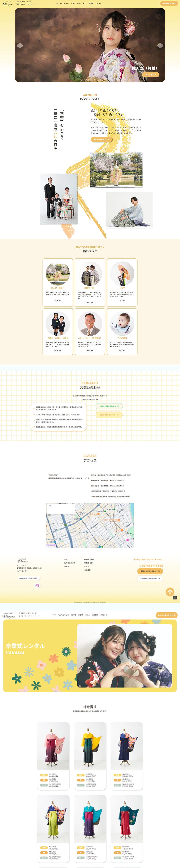Open 私たちについて in the homepage header menu
This screenshot has height=868, width=180.
(65, 3)
